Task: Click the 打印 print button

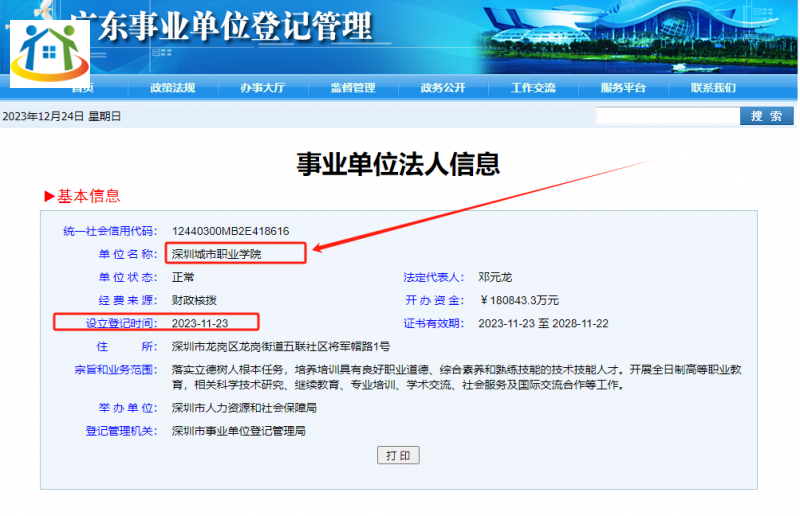Action: (398, 456)
